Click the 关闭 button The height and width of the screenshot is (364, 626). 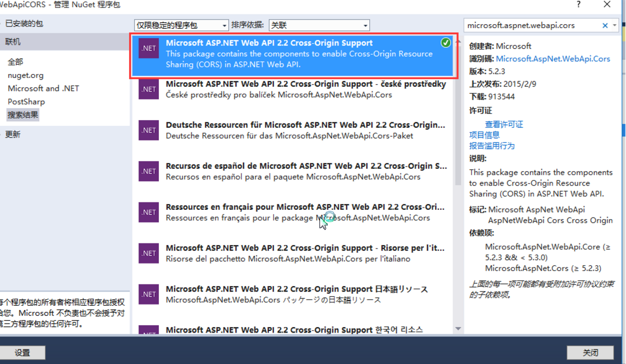(590, 352)
